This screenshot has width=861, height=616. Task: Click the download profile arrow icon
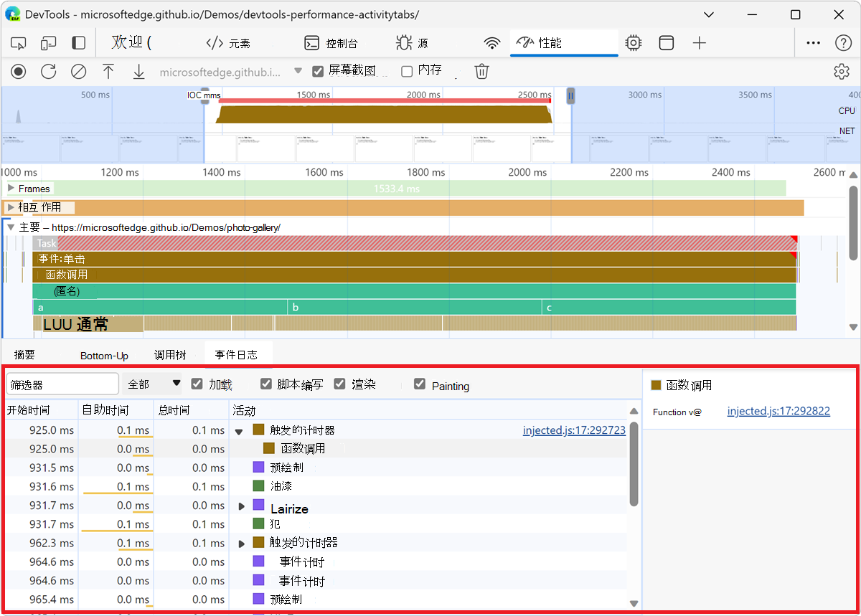[x=138, y=71]
